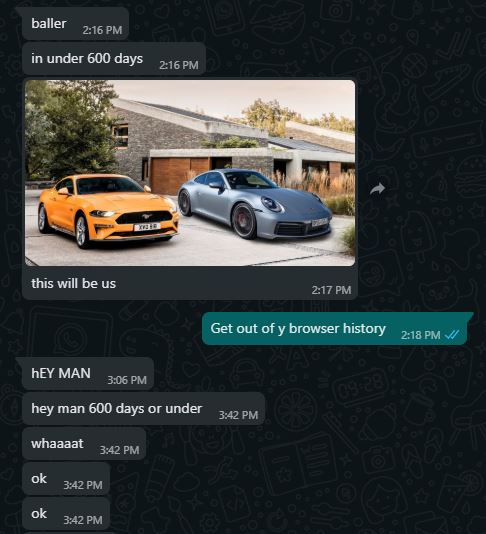Select the 'baller' message bubble

75,24
